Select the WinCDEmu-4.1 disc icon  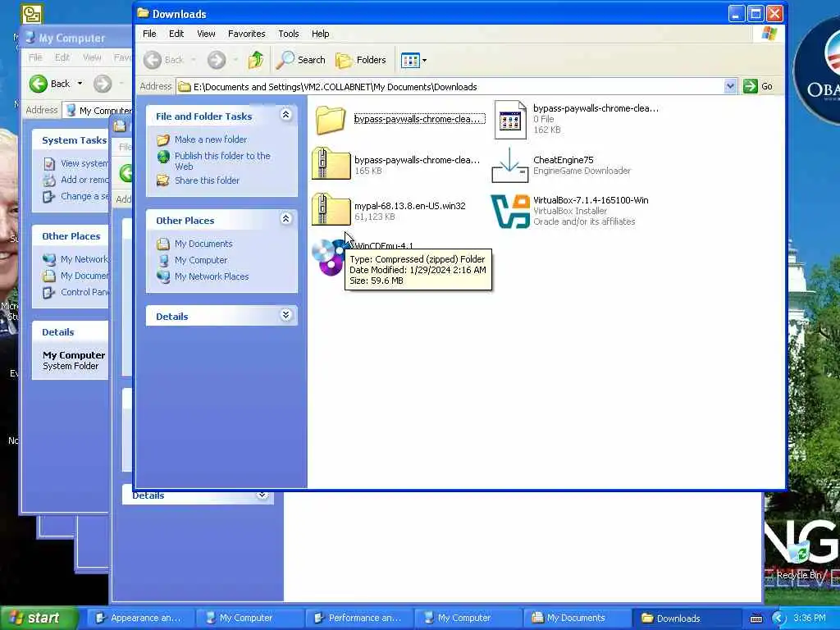[x=328, y=257]
